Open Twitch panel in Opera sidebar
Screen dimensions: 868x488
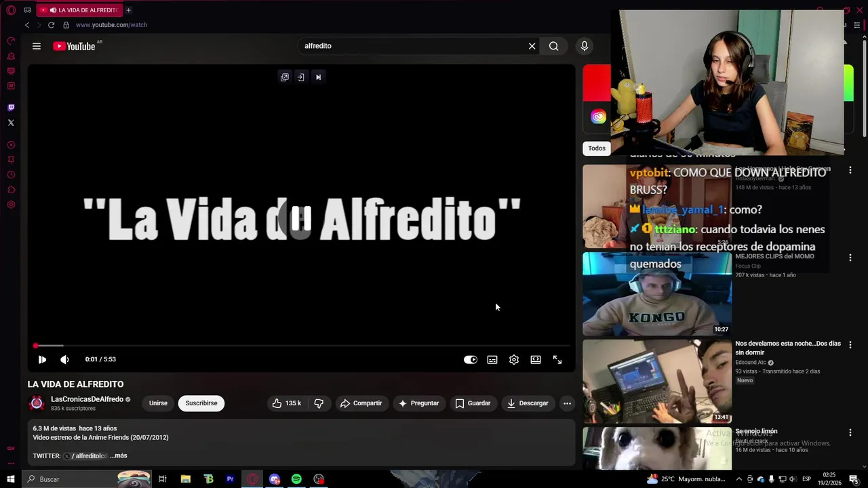pos(11,108)
